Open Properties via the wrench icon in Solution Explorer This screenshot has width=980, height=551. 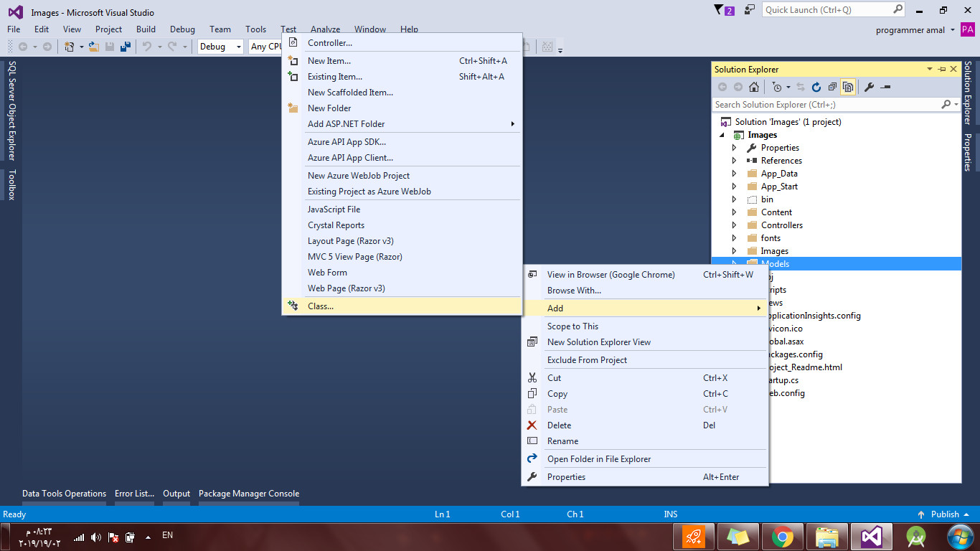tap(869, 87)
